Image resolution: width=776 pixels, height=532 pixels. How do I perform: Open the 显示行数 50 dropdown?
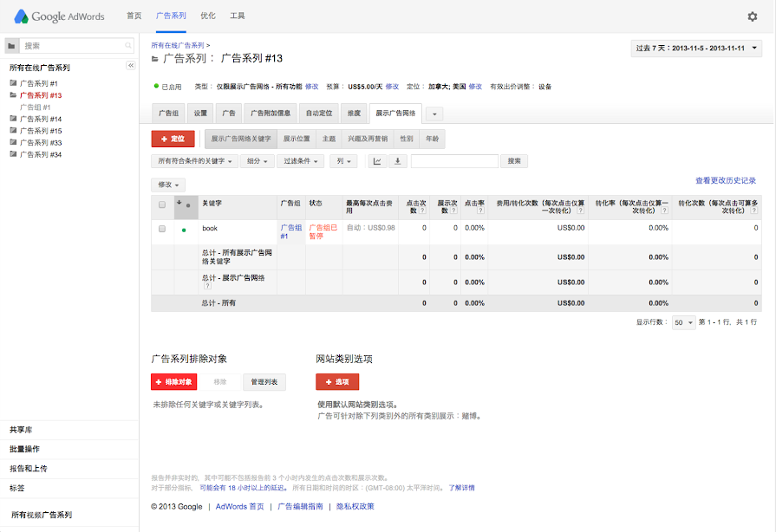pyautogui.click(x=684, y=322)
